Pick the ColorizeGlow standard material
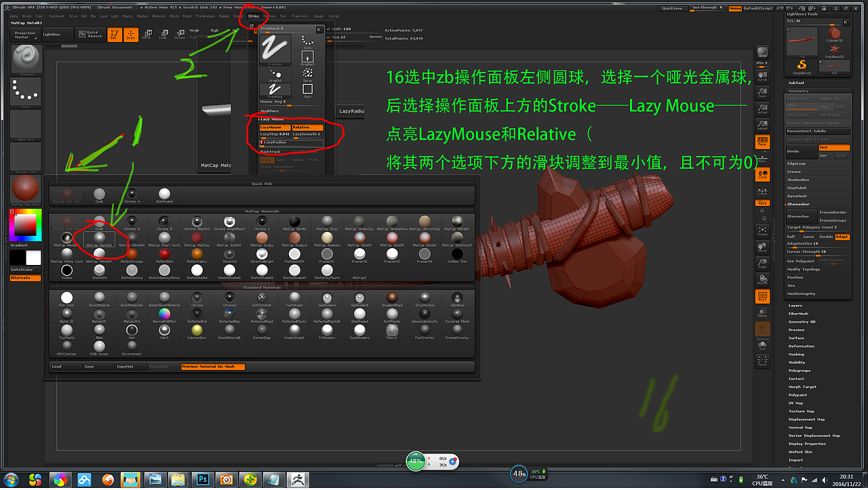868x490 pixels. coord(197,331)
